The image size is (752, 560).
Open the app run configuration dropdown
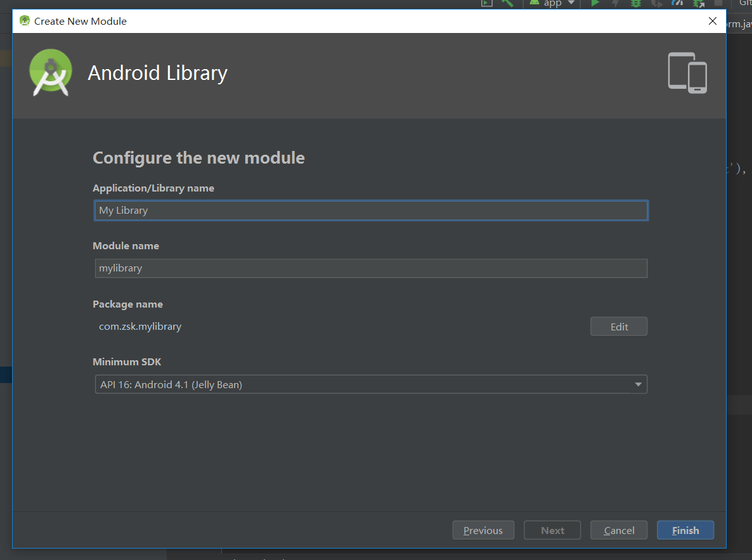551,4
